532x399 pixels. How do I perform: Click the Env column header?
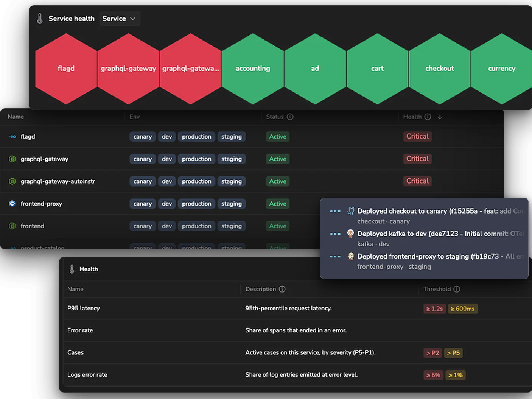click(x=134, y=117)
